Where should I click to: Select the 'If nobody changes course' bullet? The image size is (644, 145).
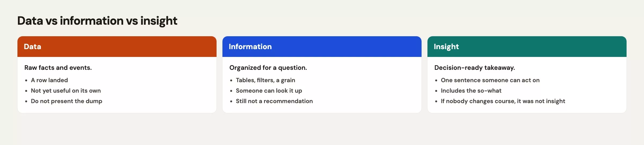503,101
